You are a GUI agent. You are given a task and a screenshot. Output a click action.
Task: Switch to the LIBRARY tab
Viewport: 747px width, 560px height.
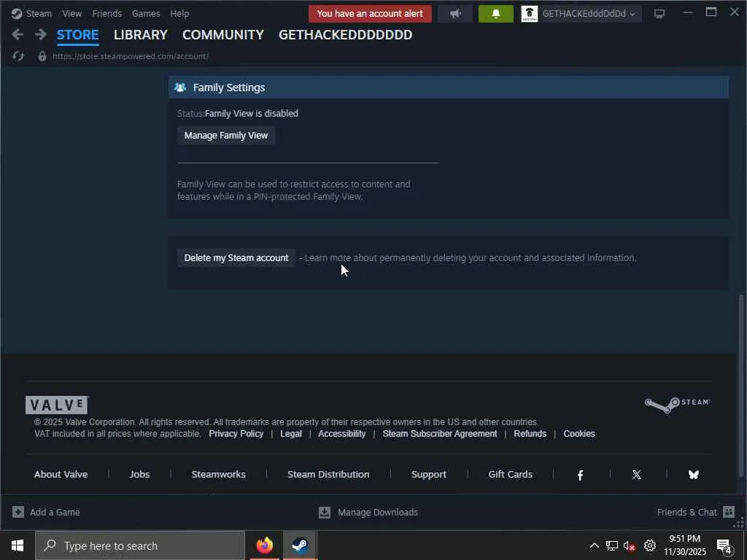click(x=141, y=35)
